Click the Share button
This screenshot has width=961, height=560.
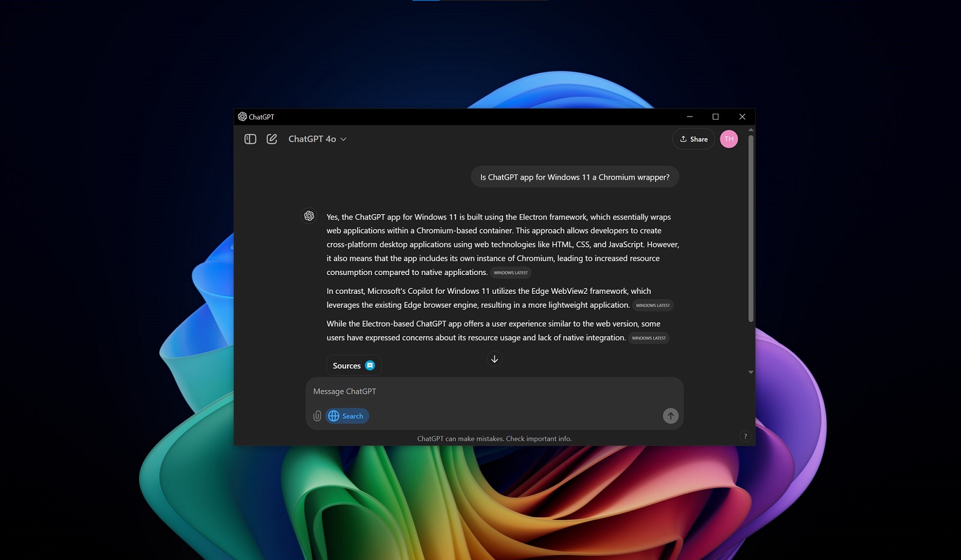(693, 139)
